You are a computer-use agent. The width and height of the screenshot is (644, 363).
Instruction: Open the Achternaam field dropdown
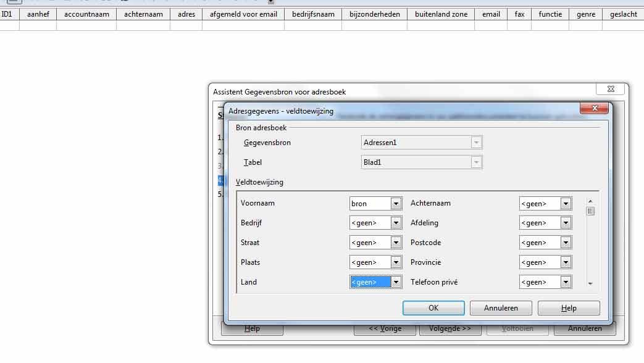coord(566,204)
